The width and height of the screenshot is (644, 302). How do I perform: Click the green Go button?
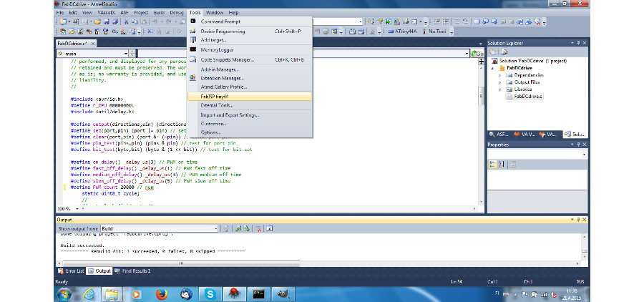click(477, 54)
